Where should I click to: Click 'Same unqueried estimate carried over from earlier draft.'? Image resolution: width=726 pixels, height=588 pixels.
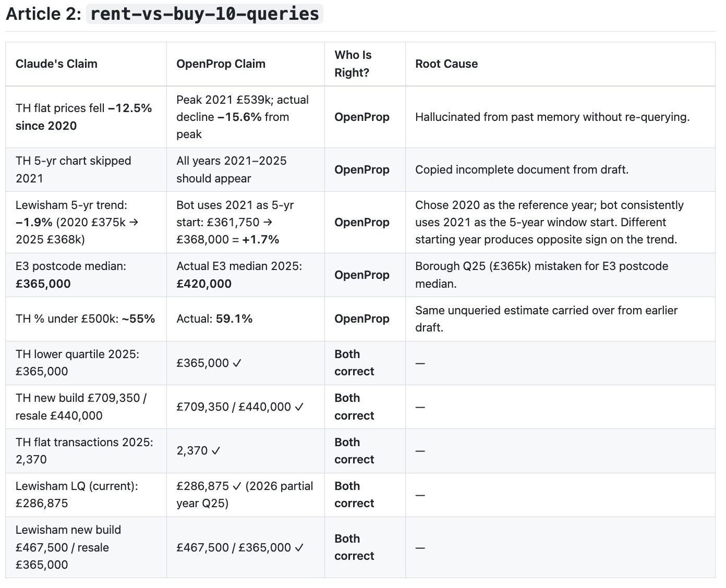(547, 318)
